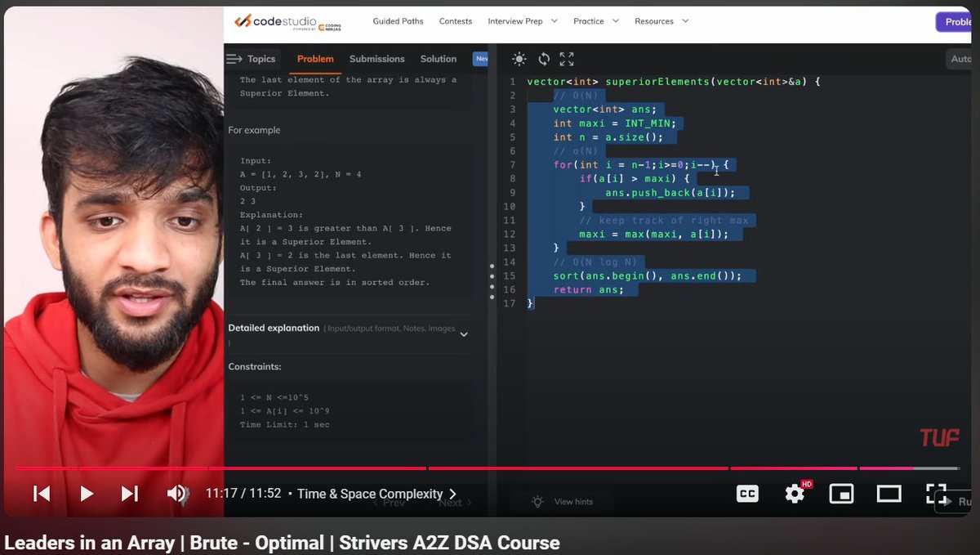Toggle closed captions CC button
This screenshot has width=980, height=555.
click(x=747, y=493)
